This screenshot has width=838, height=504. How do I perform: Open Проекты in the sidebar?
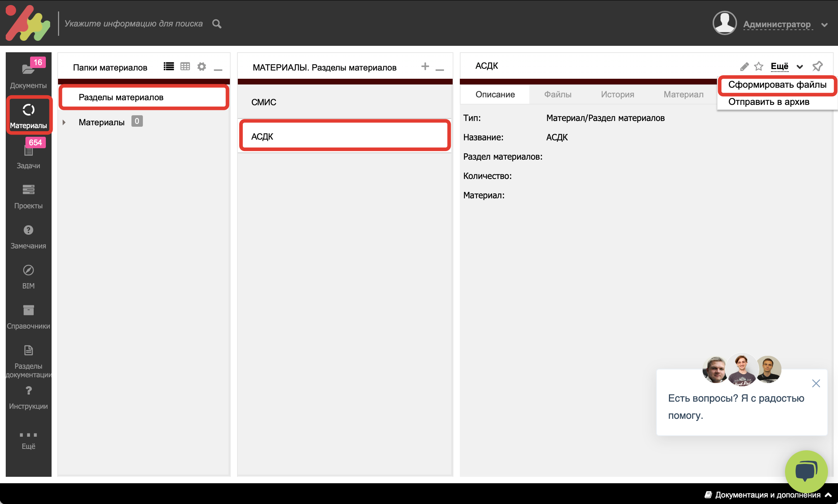pos(28,196)
